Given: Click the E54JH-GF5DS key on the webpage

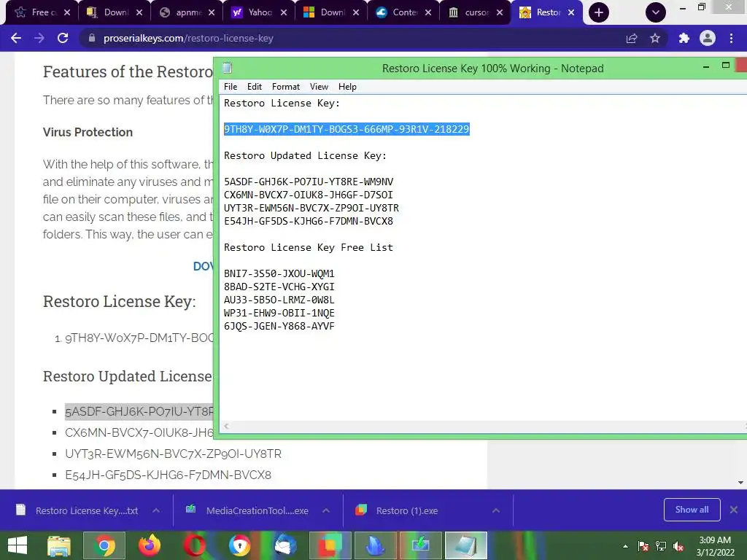Looking at the screenshot, I should (x=169, y=475).
